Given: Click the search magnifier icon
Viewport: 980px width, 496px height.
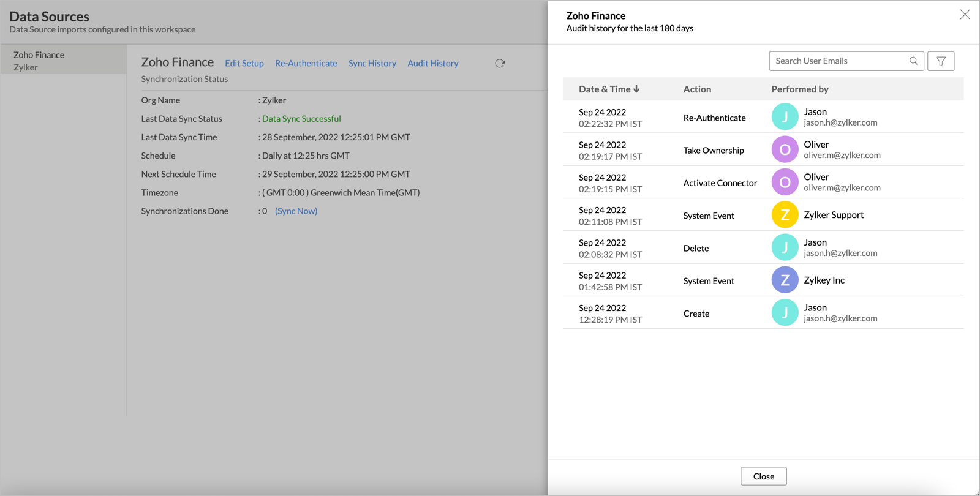Looking at the screenshot, I should [x=913, y=61].
